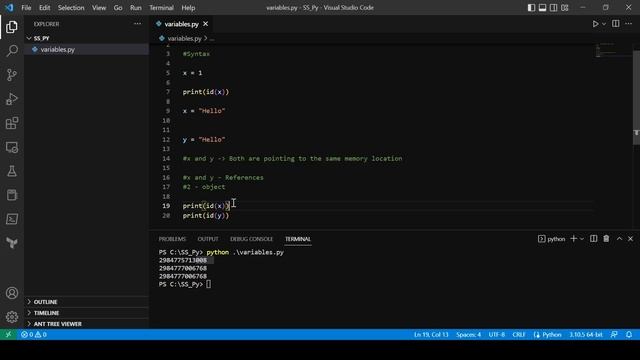Open Customize Layout icon
Image resolution: width=640 pixels, height=360 pixels.
(x=565, y=8)
